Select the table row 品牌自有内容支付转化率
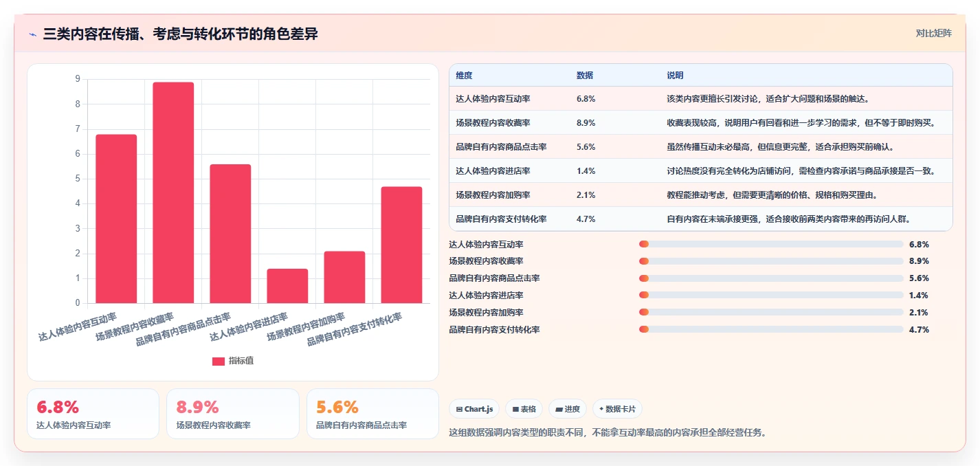Screen dimensions: 980x466 (x=701, y=219)
